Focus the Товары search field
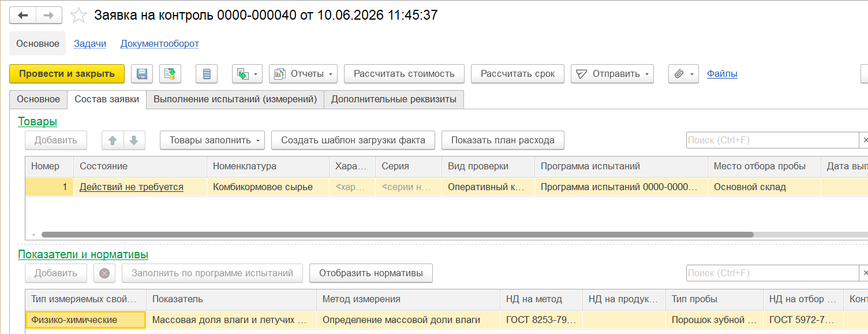 click(x=772, y=140)
